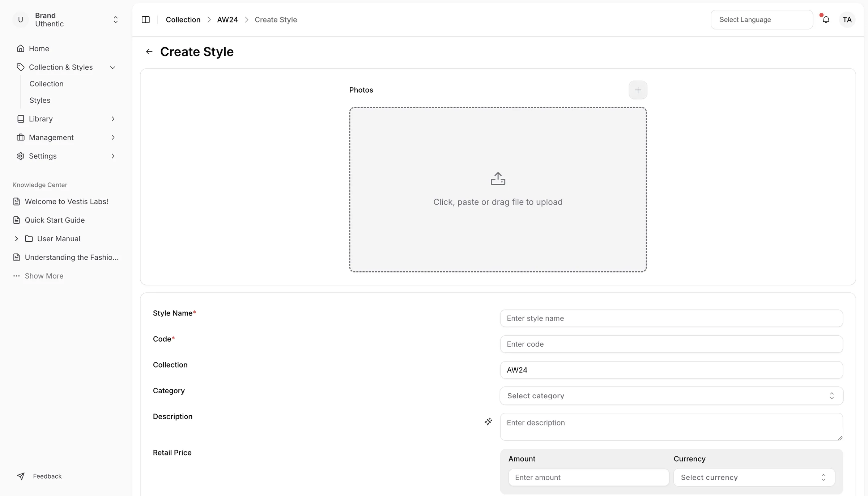Click the Collection & Styles tag icon

pos(21,67)
